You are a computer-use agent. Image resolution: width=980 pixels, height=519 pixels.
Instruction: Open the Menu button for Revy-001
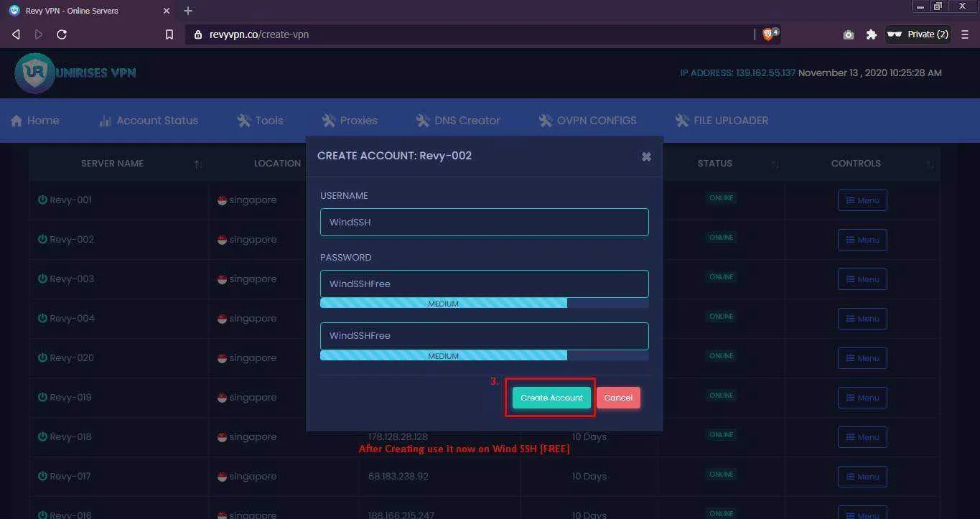pyautogui.click(x=862, y=200)
